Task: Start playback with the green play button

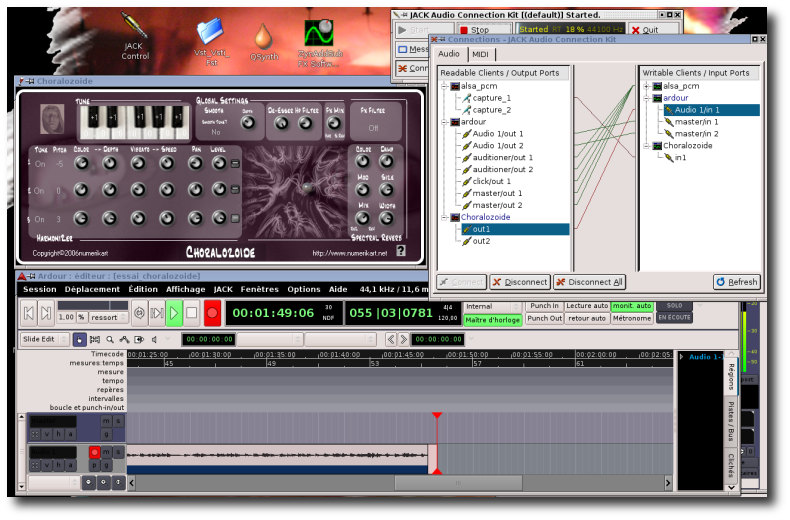Action: click(174, 313)
